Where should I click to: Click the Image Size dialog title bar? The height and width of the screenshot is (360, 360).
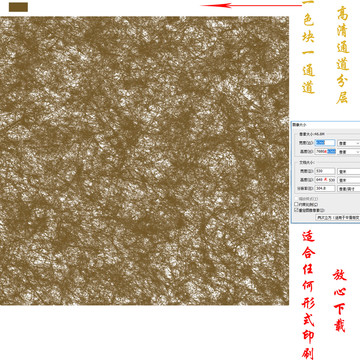pyautogui.click(x=325, y=124)
